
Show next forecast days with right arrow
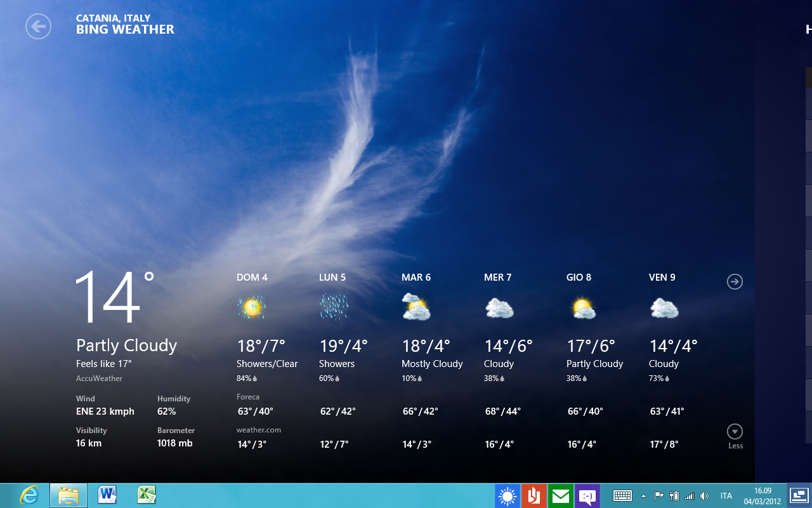point(735,281)
